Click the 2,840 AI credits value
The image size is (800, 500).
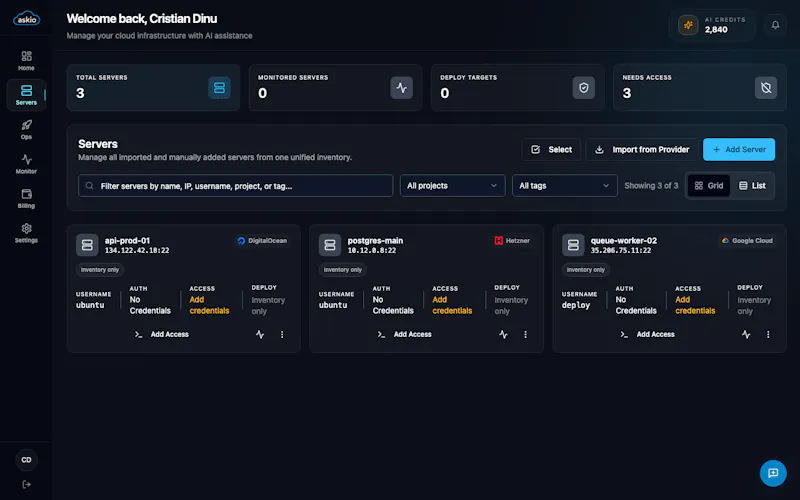click(716, 30)
